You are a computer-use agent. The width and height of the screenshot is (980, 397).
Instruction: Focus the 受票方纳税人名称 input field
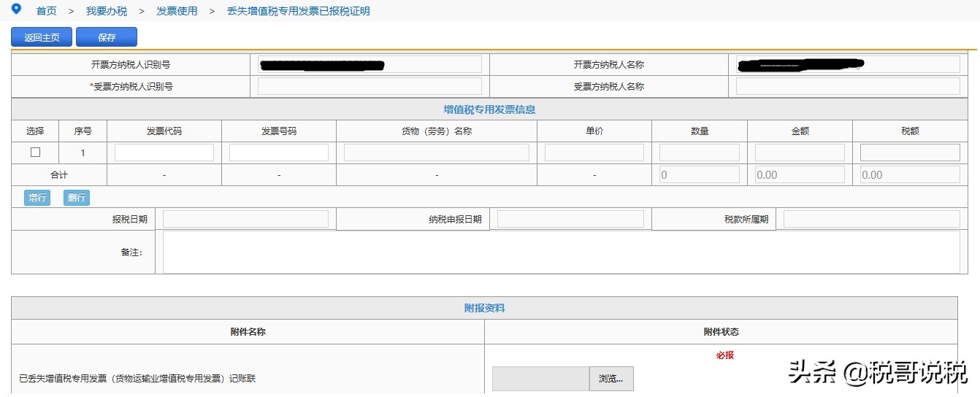coord(848,86)
